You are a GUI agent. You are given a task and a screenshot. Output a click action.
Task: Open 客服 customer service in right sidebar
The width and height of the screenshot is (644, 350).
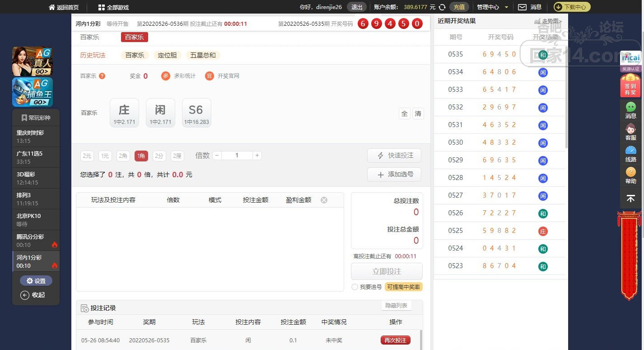tap(630, 132)
